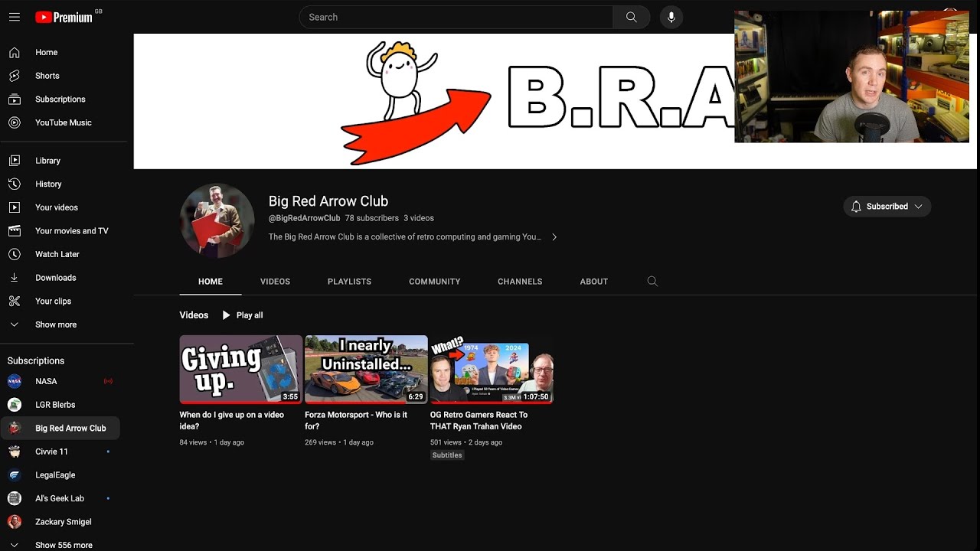980x551 pixels.
Task: Click @BigRedArrowClub handle
Action: pyautogui.click(x=304, y=218)
